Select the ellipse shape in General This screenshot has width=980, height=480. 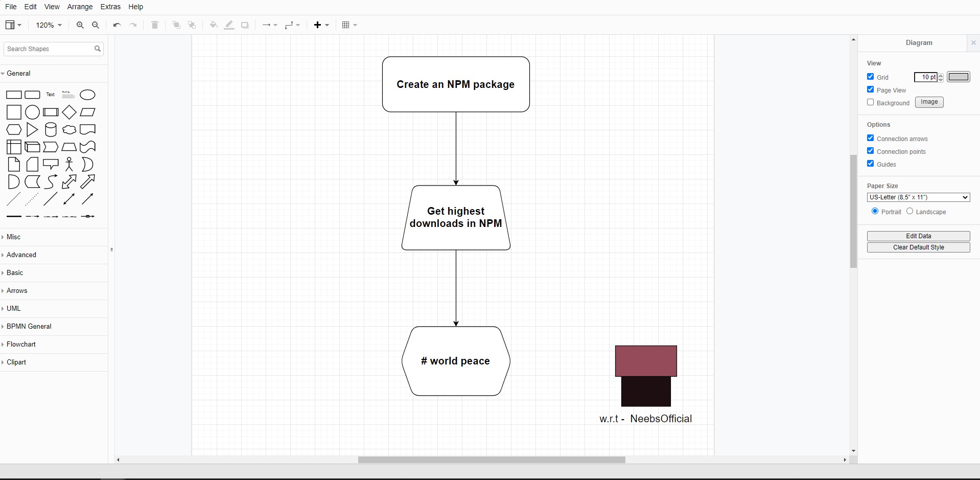[88, 95]
